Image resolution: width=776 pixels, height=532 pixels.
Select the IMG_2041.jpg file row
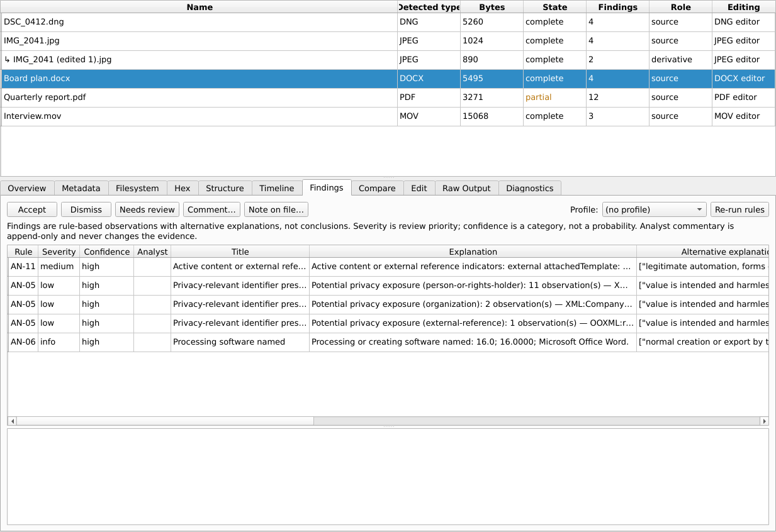388,41
